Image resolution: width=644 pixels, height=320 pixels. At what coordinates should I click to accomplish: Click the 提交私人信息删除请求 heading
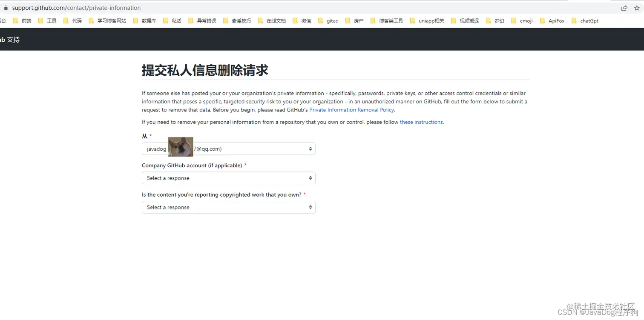coord(205,71)
